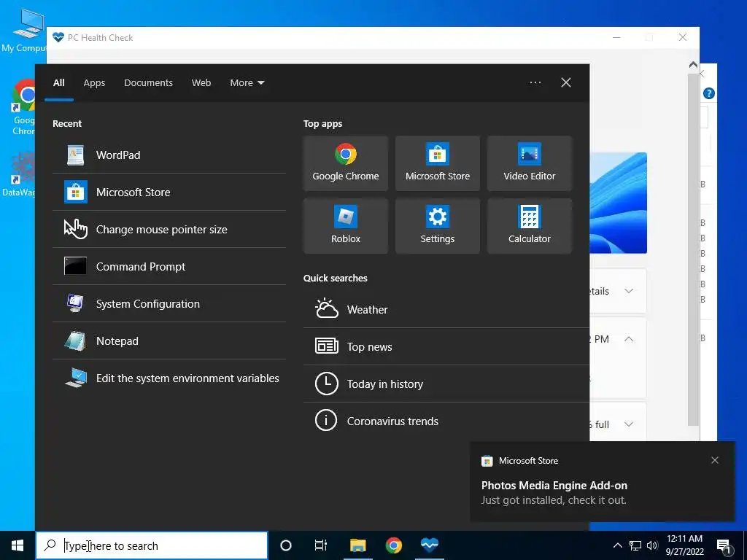Image resolution: width=747 pixels, height=560 pixels.
Task: Open Change mouse pointer size setting
Action: 169,230
